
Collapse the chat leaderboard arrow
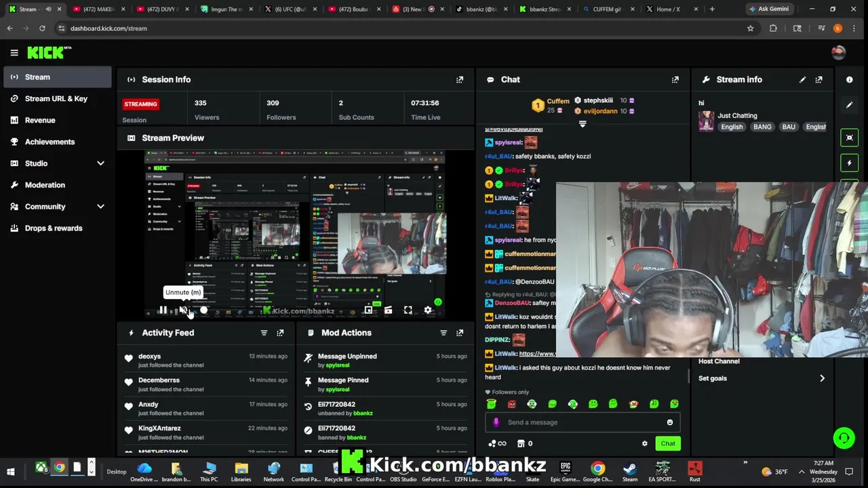pyautogui.click(x=582, y=124)
